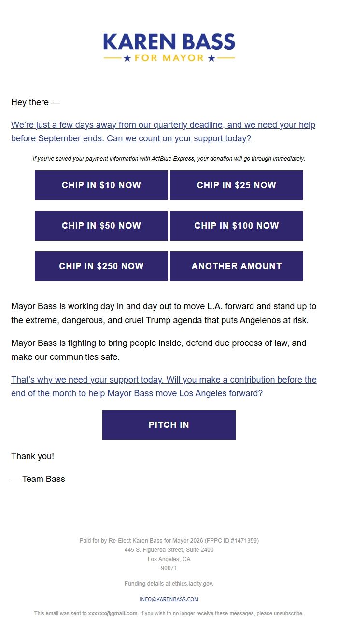Follow the "That's why we need your support" link

164,386
